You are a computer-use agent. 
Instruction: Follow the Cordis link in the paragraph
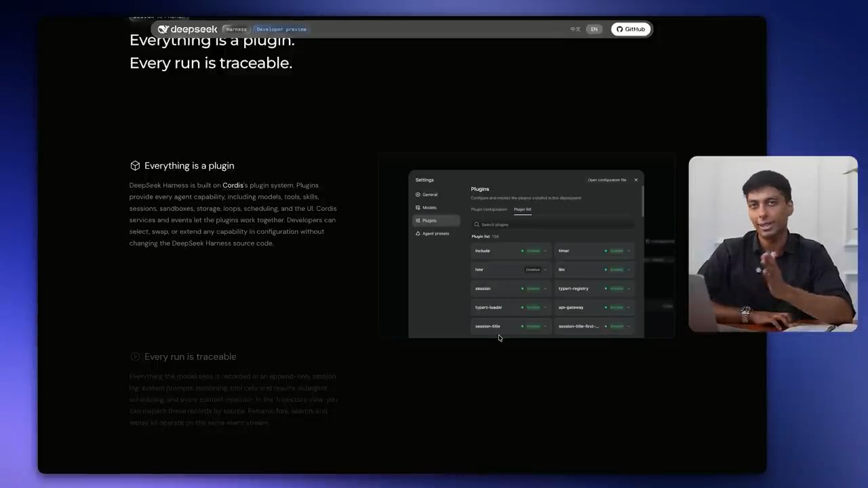[233, 185]
